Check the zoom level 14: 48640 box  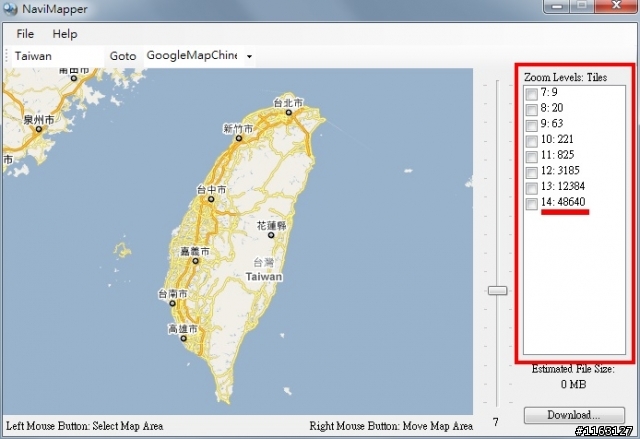coord(531,204)
